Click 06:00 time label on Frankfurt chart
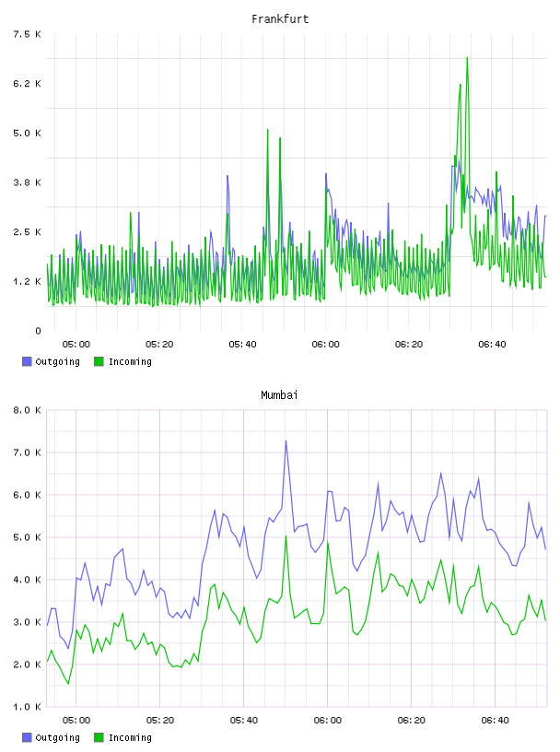 pos(325,345)
